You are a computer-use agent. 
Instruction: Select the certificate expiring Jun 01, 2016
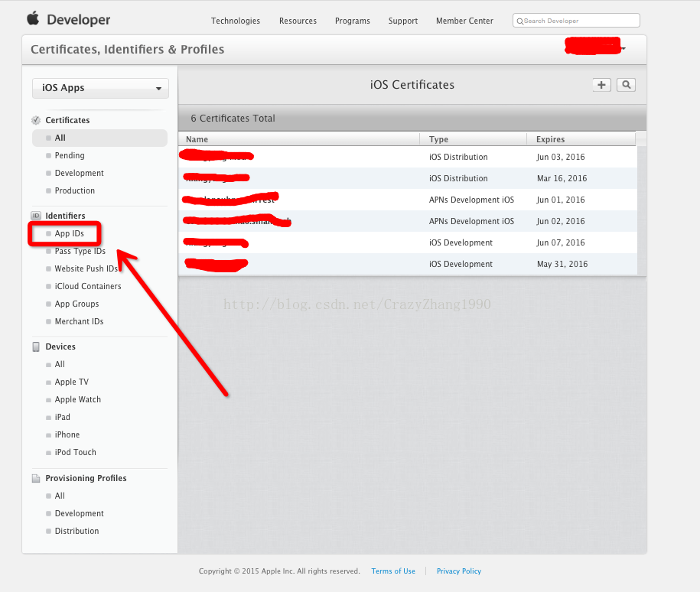pyautogui.click(x=408, y=200)
